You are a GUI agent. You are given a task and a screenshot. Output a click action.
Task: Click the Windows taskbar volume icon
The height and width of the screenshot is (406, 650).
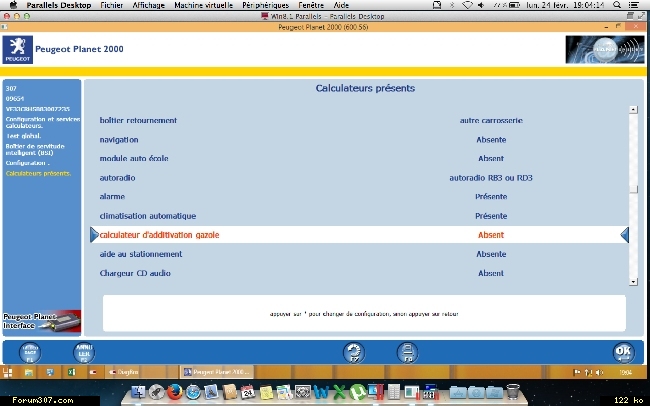point(599,372)
